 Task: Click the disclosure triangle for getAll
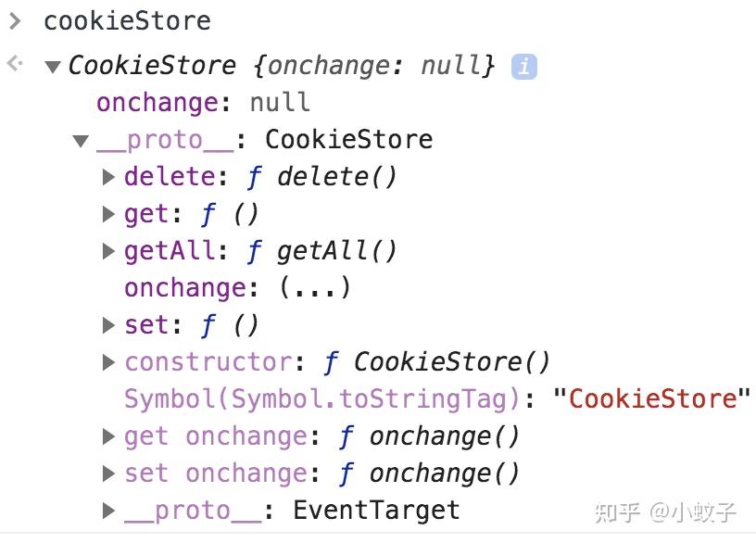(x=109, y=250)
